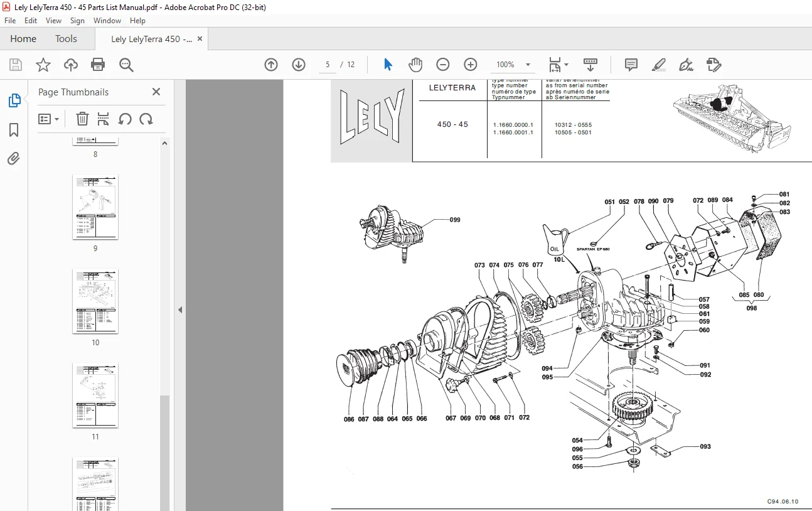The image size is (812, 511).
Task: Click serial number '10312 - 0555'
Action: (573, 124)
